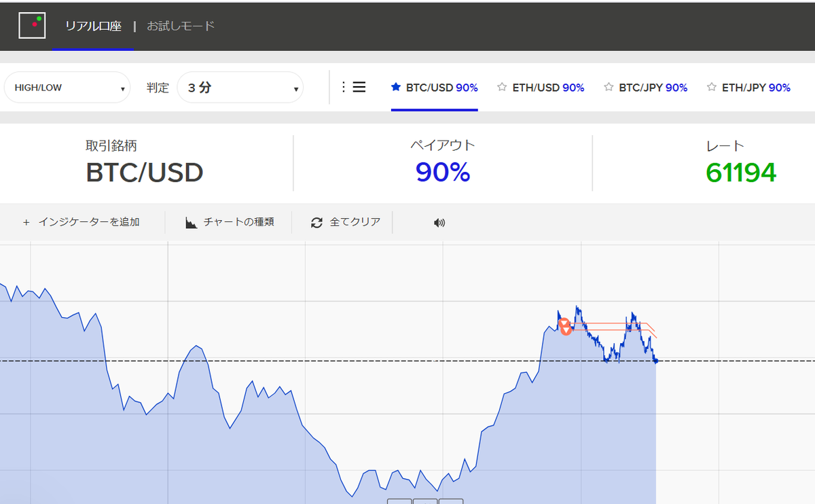Click the refresh icon beside 全てクリア
The width and height of the screenshot is (815, 504).
pos(316,223)
